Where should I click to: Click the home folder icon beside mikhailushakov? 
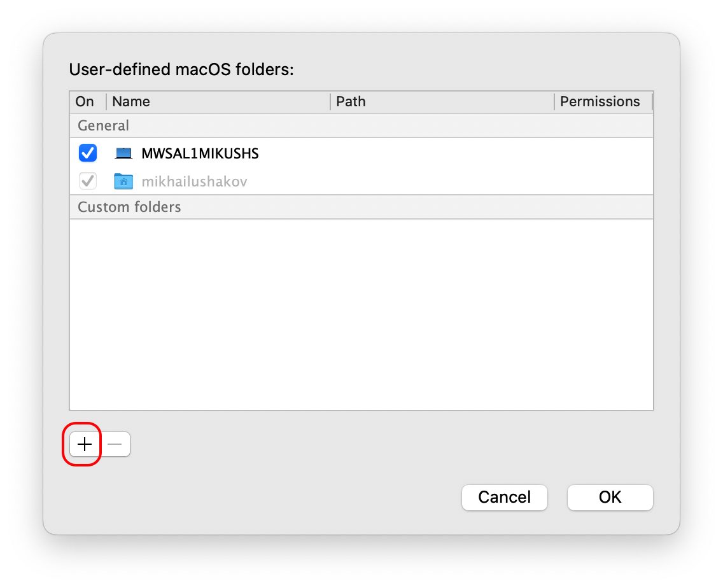123,181
